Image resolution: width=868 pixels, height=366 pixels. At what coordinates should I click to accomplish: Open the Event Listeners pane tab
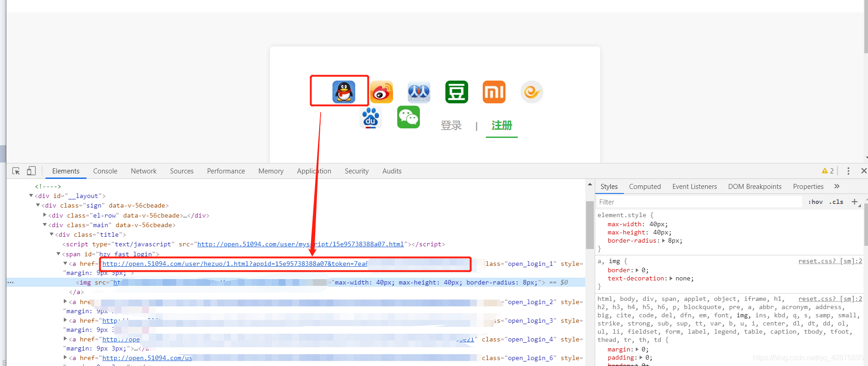(694, 187)
